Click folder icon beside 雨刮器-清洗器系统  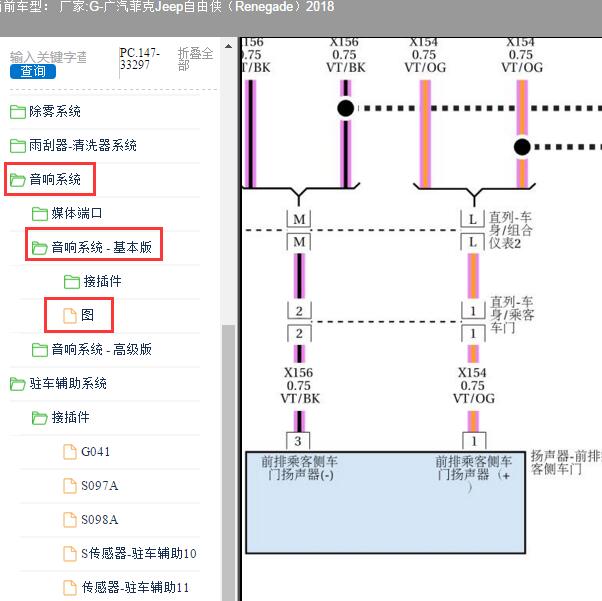pos(18,146)
